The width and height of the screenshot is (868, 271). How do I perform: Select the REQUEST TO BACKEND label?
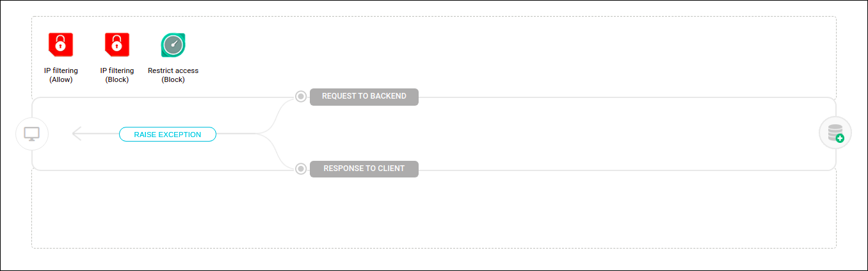364,97
